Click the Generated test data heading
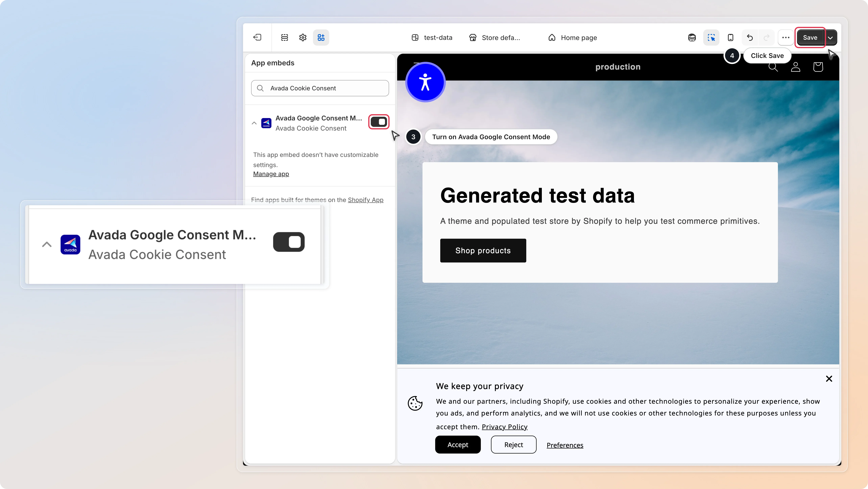The height and width of the screenshot is (489, 868). [537, 195]
